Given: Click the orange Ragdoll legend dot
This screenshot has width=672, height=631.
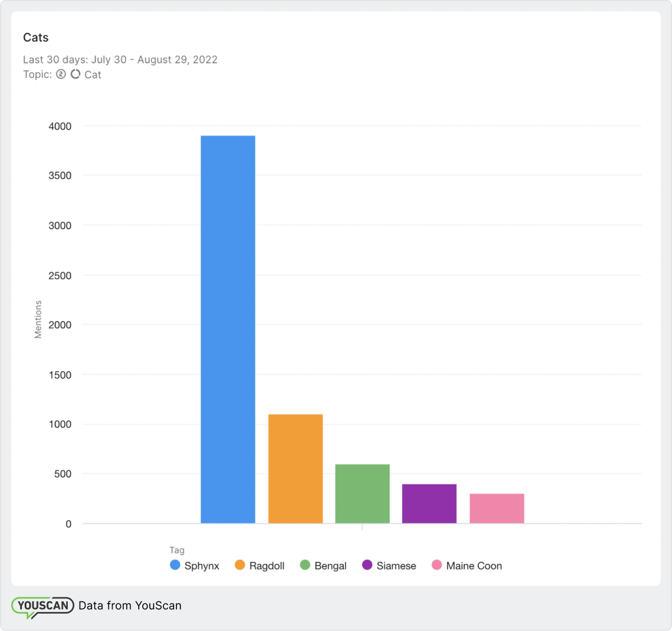Looking at the screenshot, I should 240,565.
